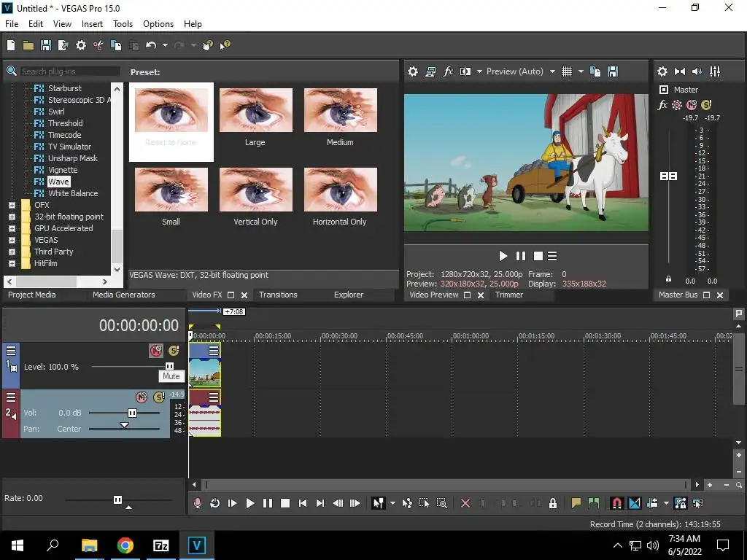747x560 pixels.
Task: Select the Vertical Only preset
Action: tap(256, 197)
